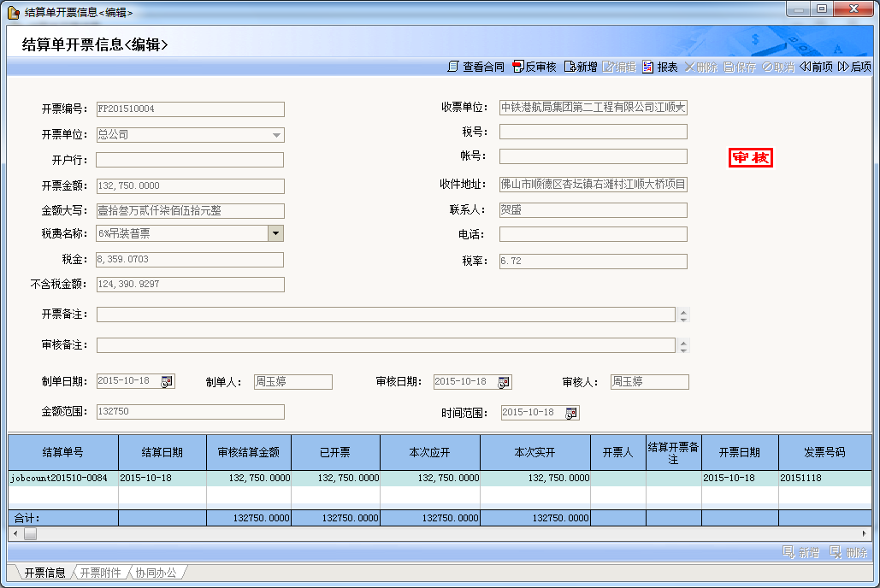Open the 报表 report
Image resolution: width=880 pixels, height=588 pixels.
pyautogui.click(x=660, y=67)
